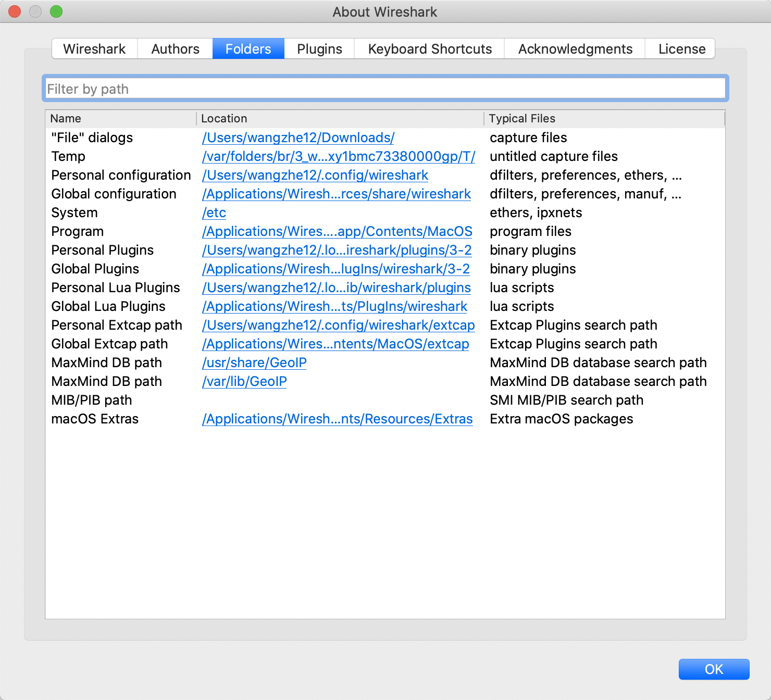Open the /etc system folder link
This screenshot has height=700, width=771.
click(x=214, y=213)
